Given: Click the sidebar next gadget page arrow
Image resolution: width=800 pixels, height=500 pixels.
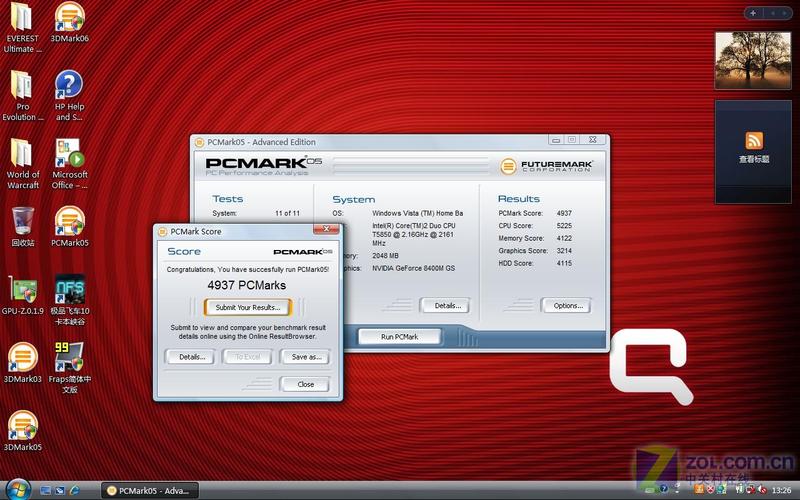Looking at the screenshot, I should [x=785, y=13].
